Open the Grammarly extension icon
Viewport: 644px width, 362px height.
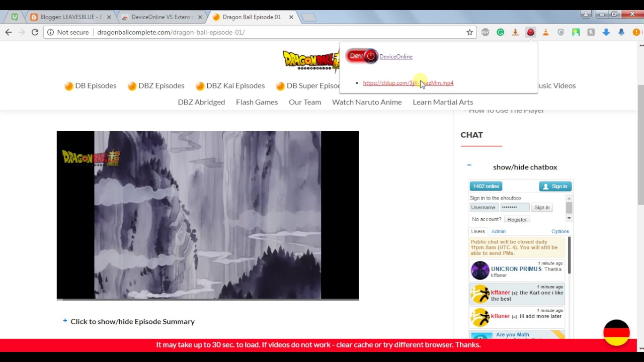[500, 32]
